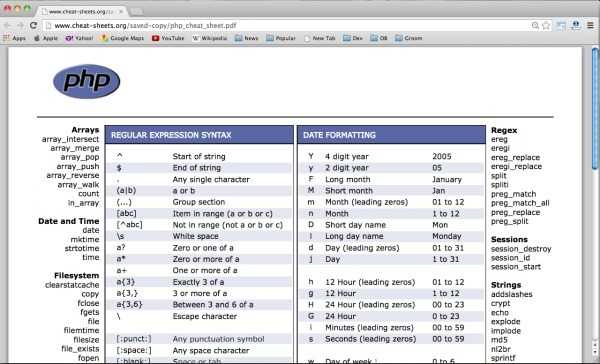The width and height of the screenshot is (600, 364).
Task: Click '[:punct:]' pattern entry
Action: tap(134, 339)
